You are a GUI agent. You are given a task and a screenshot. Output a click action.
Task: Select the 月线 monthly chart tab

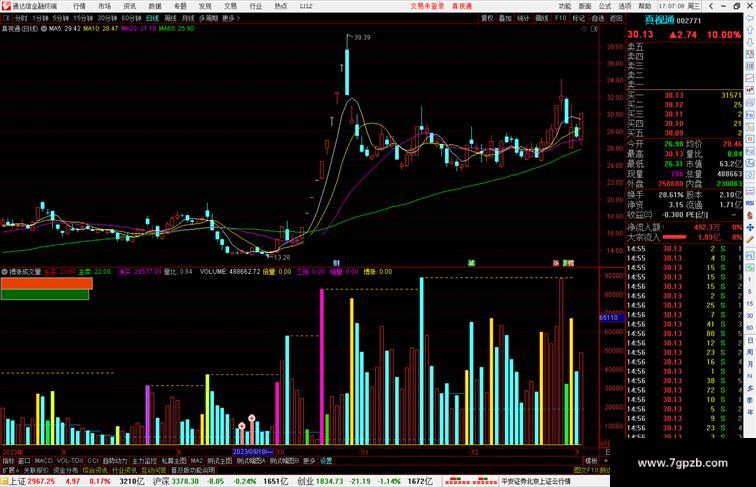(188, 18)
